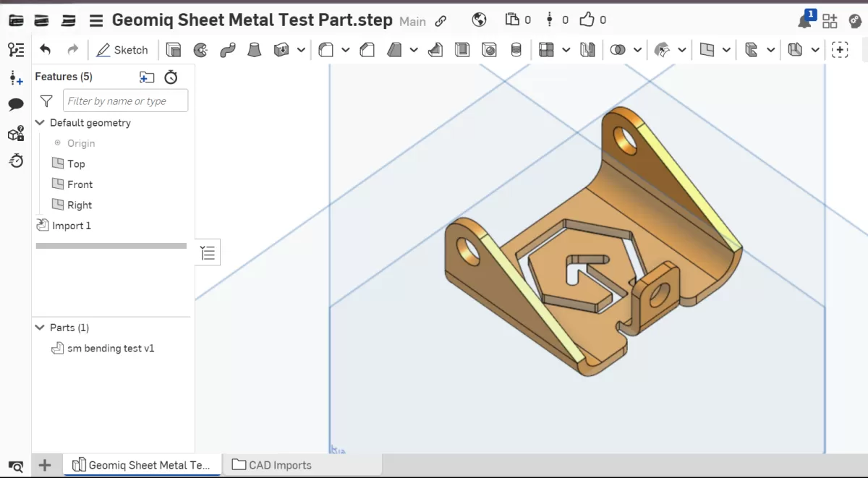Viewport: 868px width, 478px height.
Task: Select the Fillet tool
Action: (326, 50)
